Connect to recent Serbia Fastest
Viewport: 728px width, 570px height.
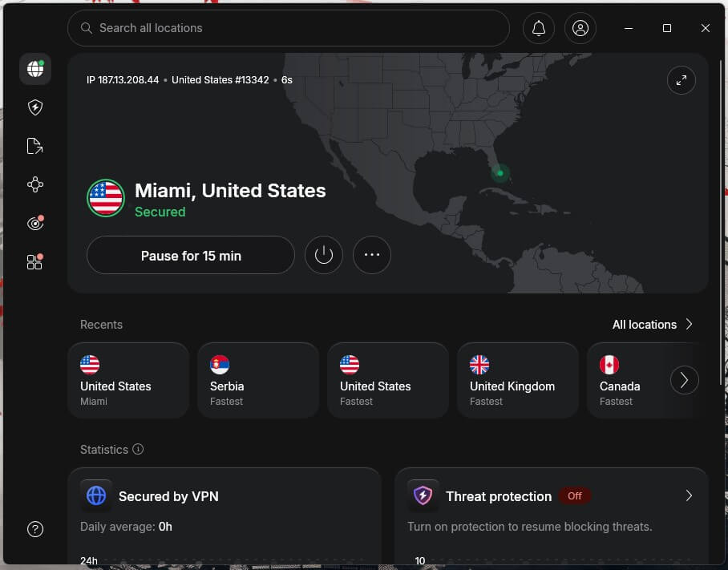[258, 380]
